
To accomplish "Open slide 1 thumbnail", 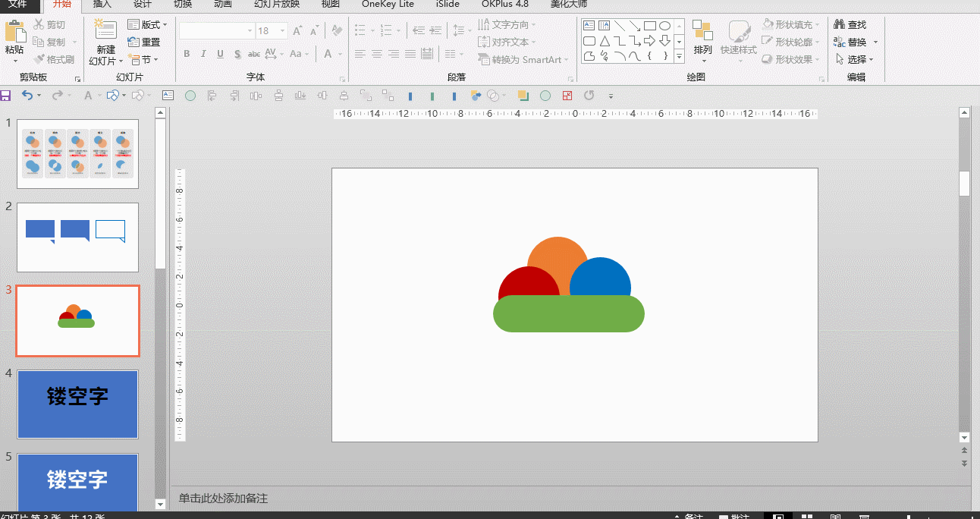I will point(78,154).
